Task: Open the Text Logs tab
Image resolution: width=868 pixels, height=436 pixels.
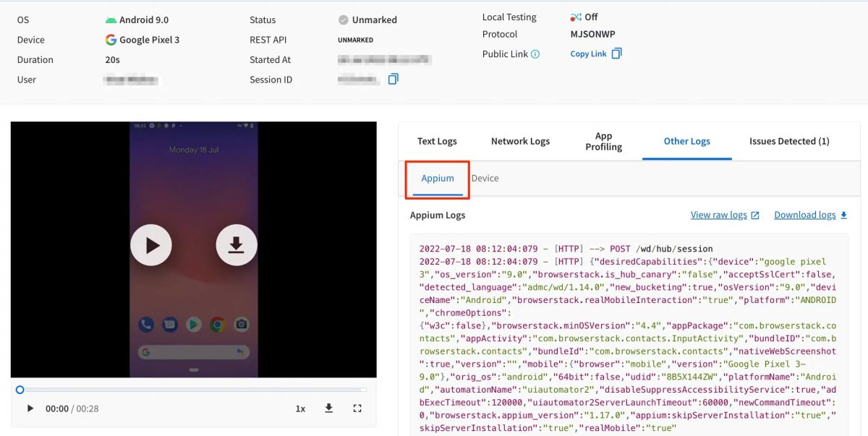Action: pos(437,141)
